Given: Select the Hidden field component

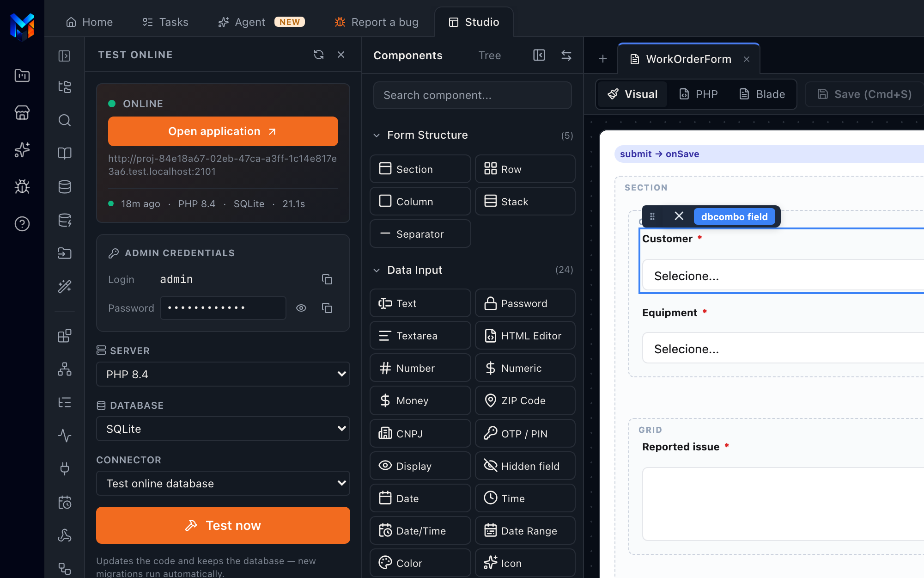Looking at the screenshot, I should pos(525,466).
